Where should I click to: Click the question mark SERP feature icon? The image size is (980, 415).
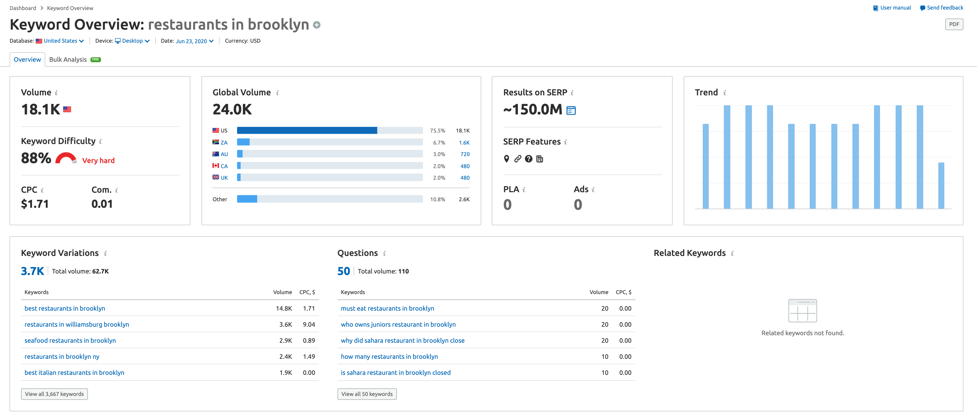[528, 159]
